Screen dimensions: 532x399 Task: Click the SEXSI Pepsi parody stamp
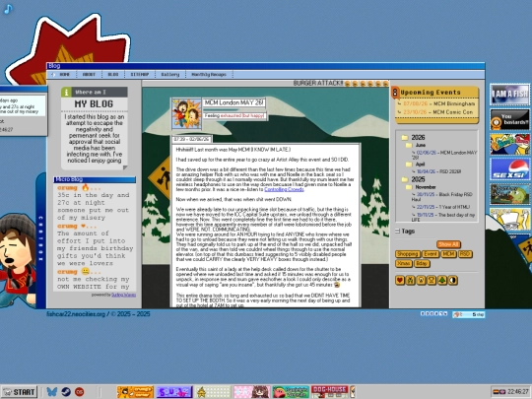click(509, 169)
